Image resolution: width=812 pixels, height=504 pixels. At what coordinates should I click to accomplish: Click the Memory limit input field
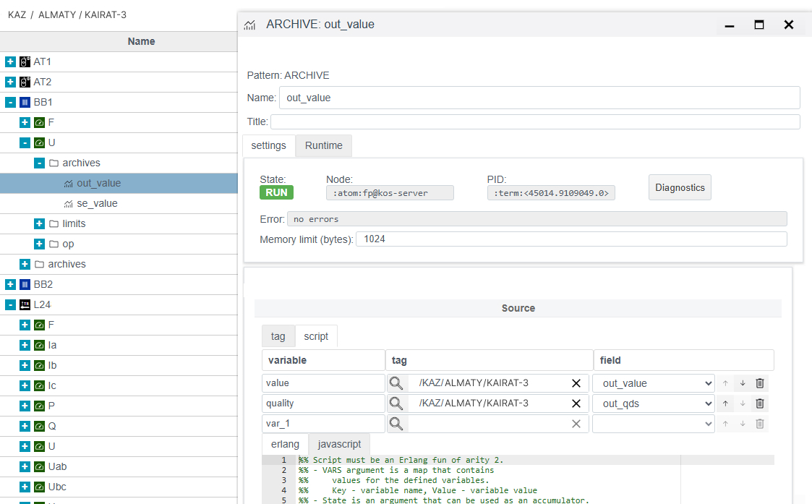tap(570, 239)
